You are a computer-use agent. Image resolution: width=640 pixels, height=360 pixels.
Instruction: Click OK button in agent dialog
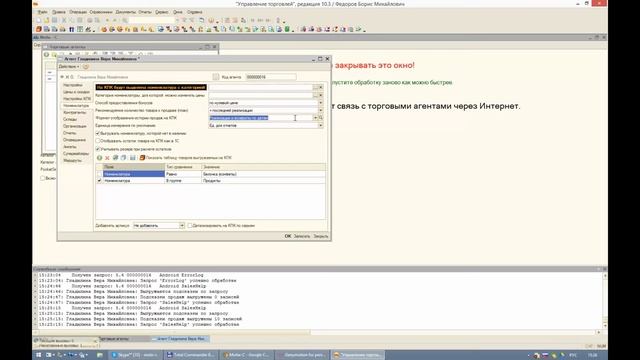(x=288, y=236)
